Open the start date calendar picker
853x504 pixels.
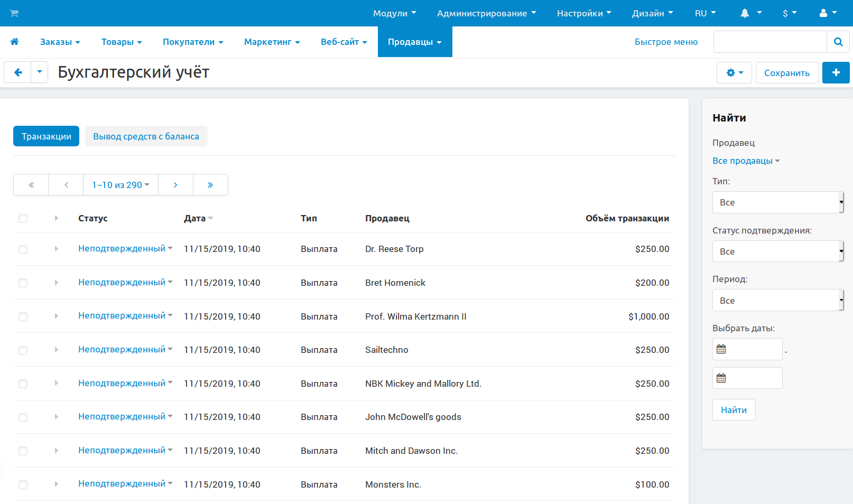tap(721, 349)
